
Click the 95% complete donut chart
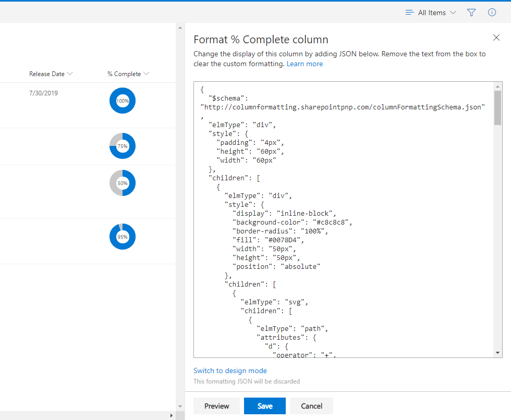123,237
